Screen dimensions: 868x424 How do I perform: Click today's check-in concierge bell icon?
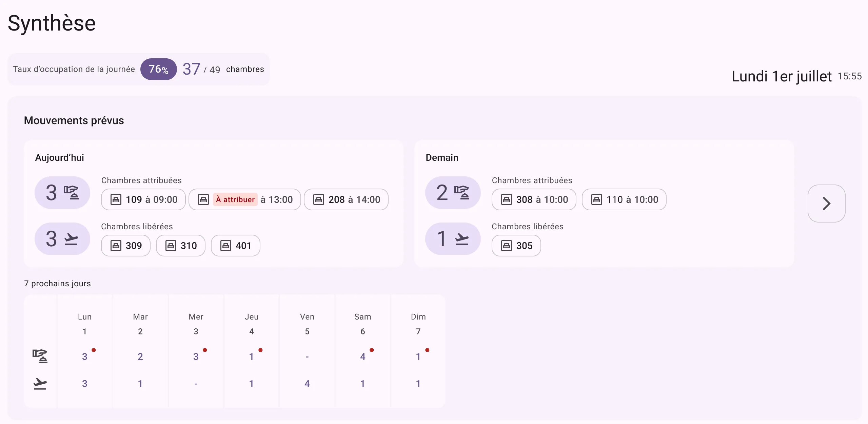[72, 192]
